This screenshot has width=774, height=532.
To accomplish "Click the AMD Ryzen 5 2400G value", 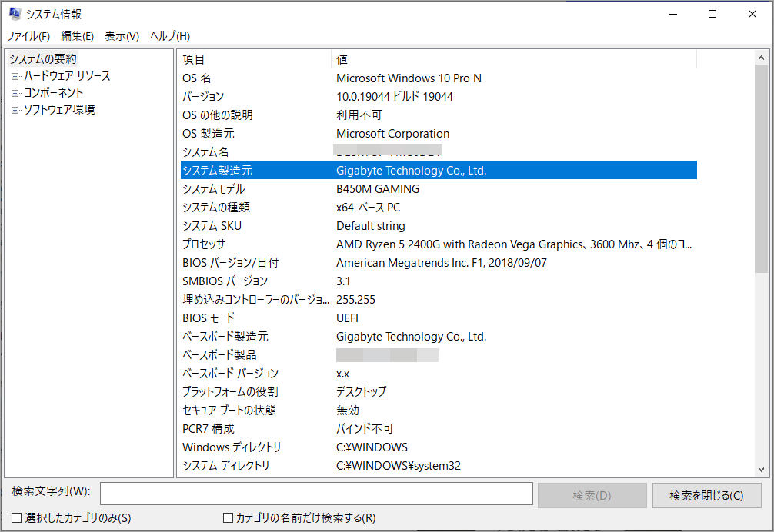I will pos(514,244).
